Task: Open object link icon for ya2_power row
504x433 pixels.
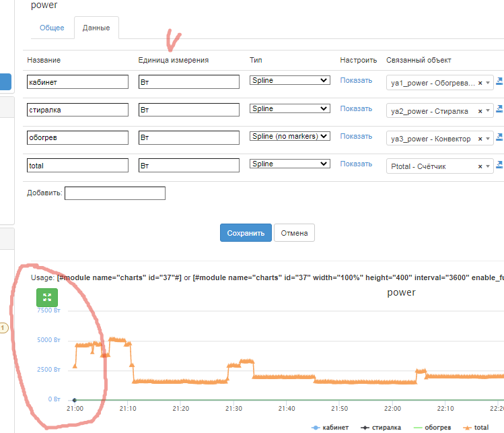Action: [499, 109]
